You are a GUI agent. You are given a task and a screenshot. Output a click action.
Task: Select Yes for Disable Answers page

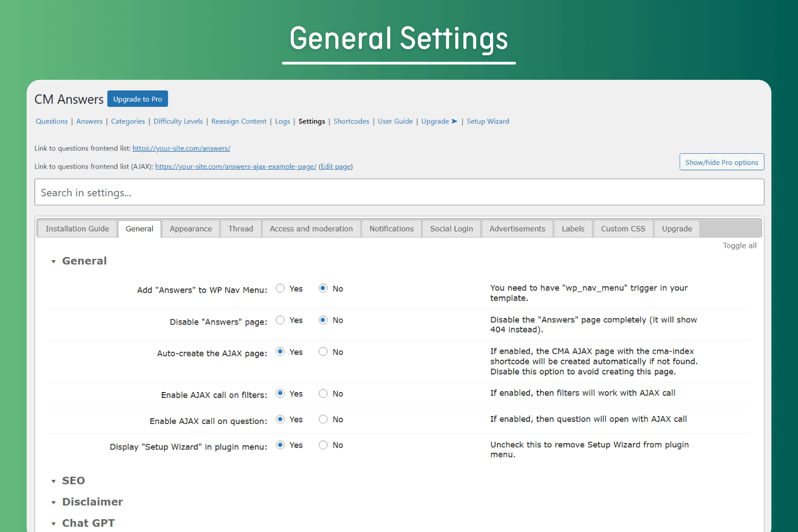coord(280,320)
